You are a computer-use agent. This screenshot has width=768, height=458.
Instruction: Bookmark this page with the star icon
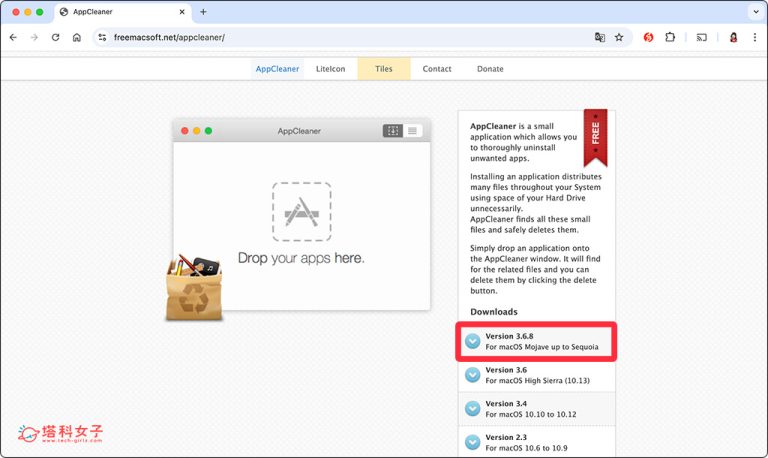(619, 37)
